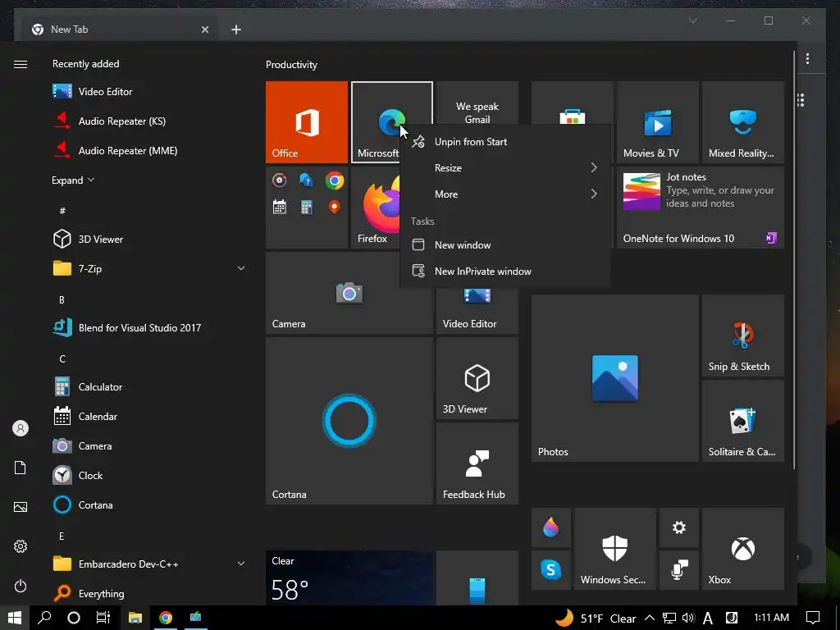The height and width of the screenshot is (630, 840).
Task: Click the Windows Start button
Action: [15, 618]
